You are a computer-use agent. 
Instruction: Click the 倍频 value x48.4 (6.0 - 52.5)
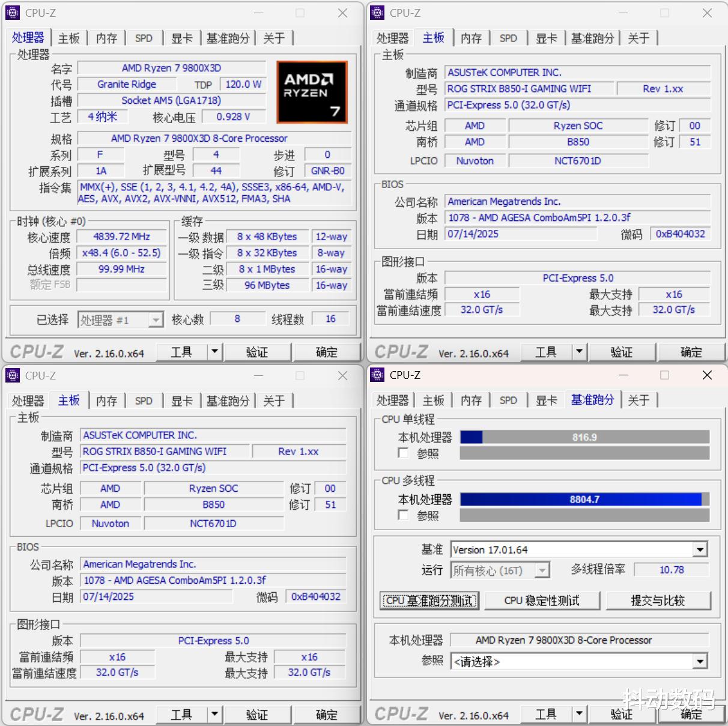[x=121, y=253]
